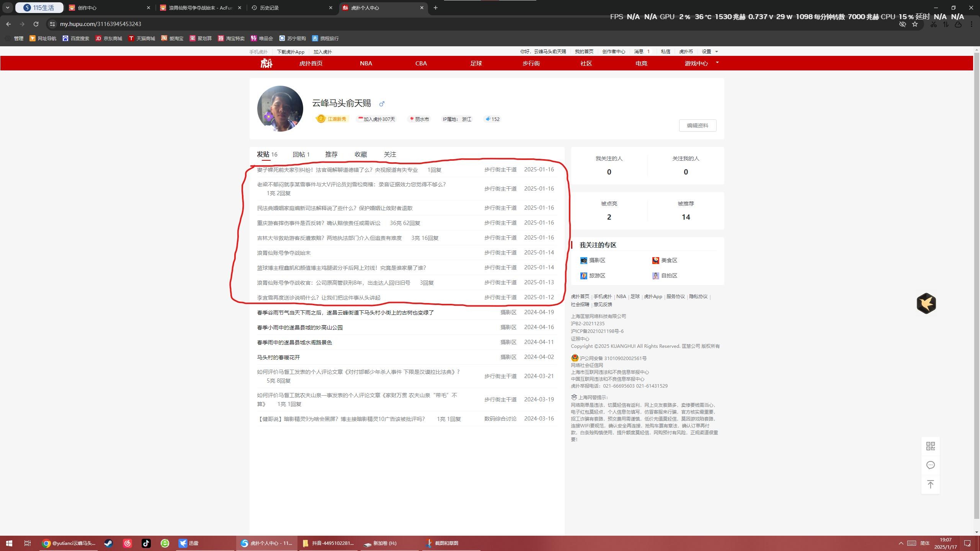The image size is (980, 551).
Task: Expand the 游戏中心 dropdown arrow
Action: coord(717,62)
